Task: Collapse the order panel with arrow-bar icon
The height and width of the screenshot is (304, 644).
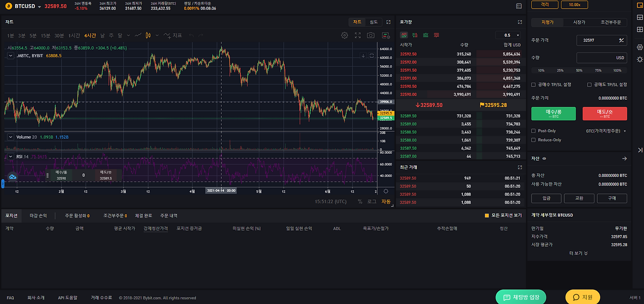Action: [x=639, y=150]
